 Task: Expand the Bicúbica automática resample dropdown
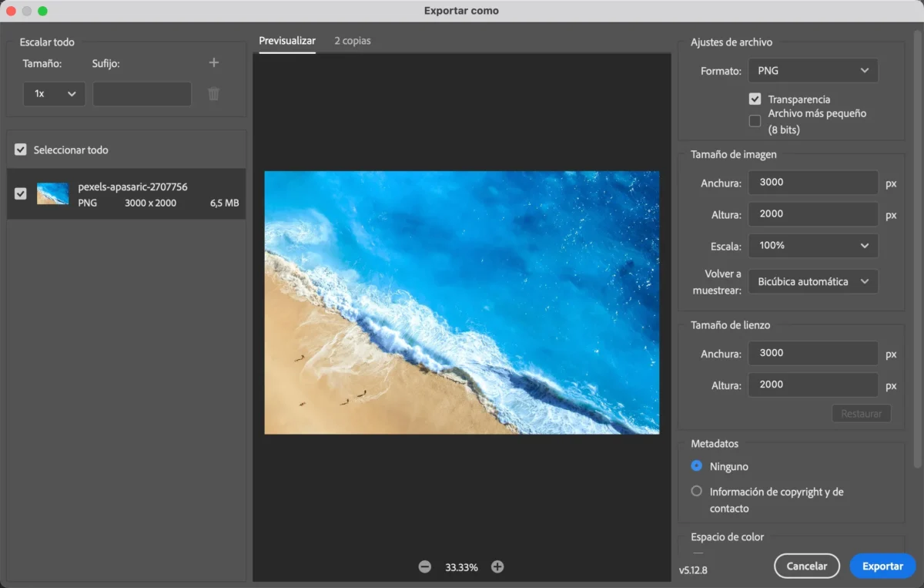813,281
